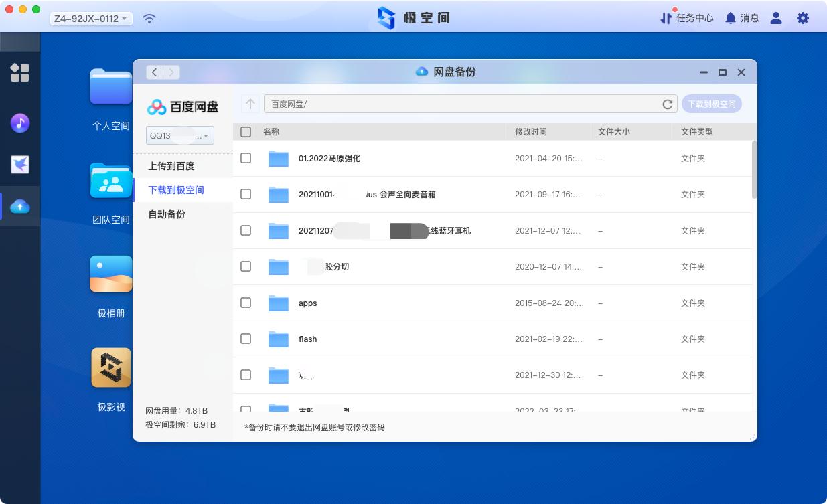This screenshot has width=827, height=504.
Task: Open 极影视 from the left dock
Action: tap(110, 367)
